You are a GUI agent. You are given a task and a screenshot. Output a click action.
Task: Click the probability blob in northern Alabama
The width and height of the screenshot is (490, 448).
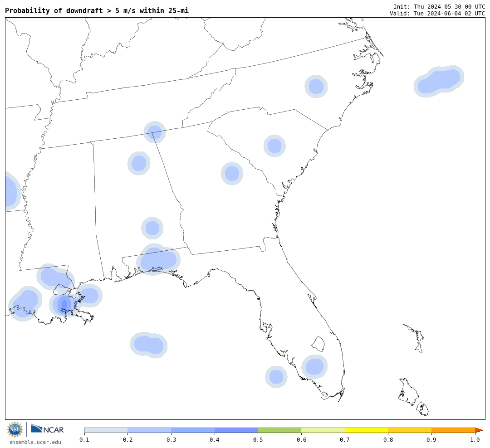[x=139, y=163]
